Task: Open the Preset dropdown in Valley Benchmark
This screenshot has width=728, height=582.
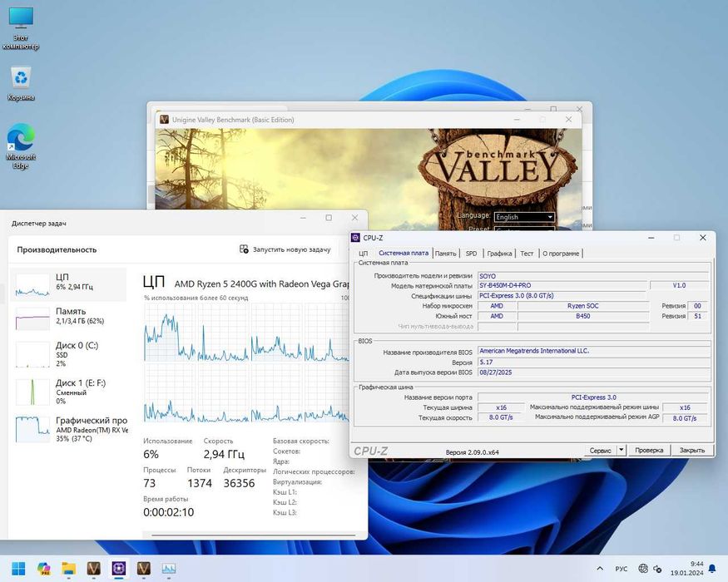Action: [524, 229]
